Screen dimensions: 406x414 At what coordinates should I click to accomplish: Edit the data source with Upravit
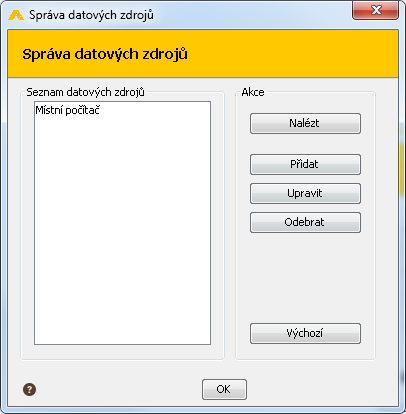pos(305,193)
